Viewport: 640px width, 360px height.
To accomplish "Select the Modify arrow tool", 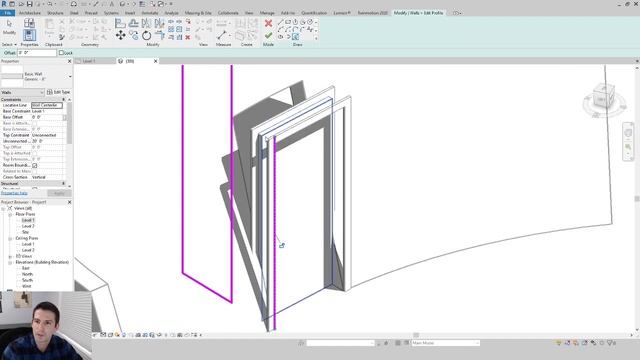I will point(9,27).
